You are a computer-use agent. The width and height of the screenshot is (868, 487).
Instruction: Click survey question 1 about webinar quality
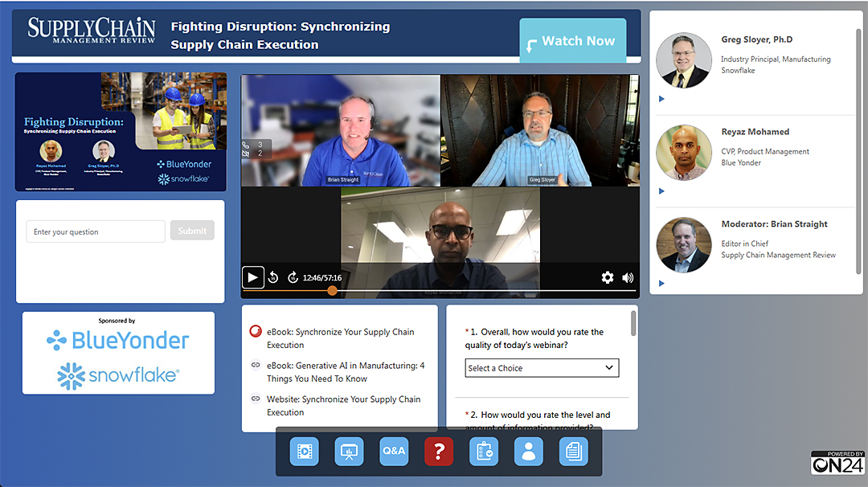tap(534, 338)
